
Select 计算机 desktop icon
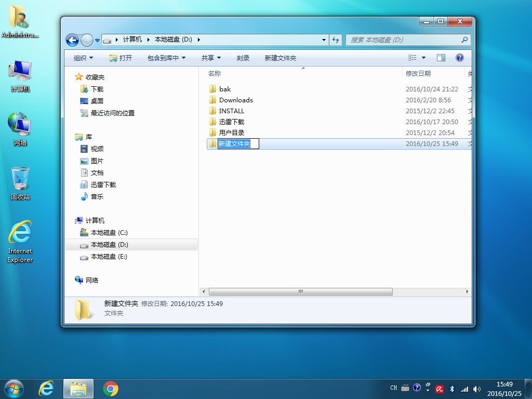20,76
